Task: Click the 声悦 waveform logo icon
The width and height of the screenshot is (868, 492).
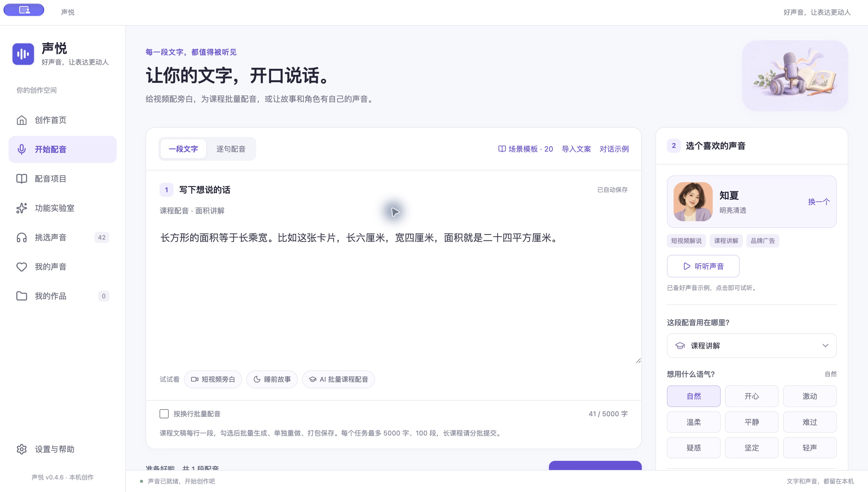Action: [23, 54]
